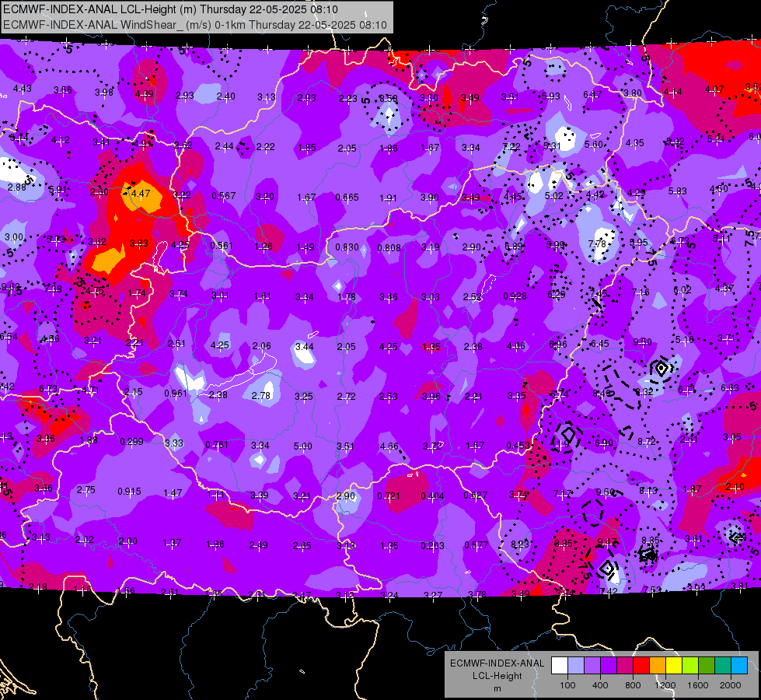The width and height of the screenshot is (761, 700).
Task: Click the grid value 6.90
Action: tap(604, 443)
